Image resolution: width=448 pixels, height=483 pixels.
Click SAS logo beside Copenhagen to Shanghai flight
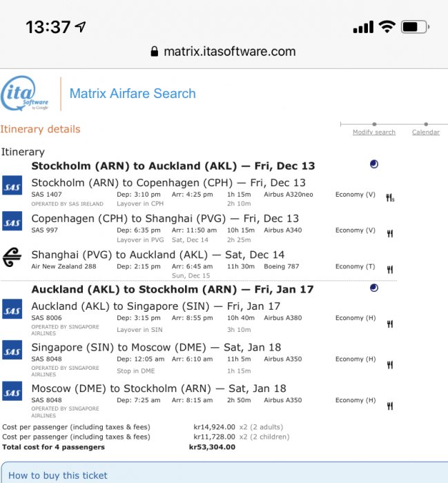point(12,221)
